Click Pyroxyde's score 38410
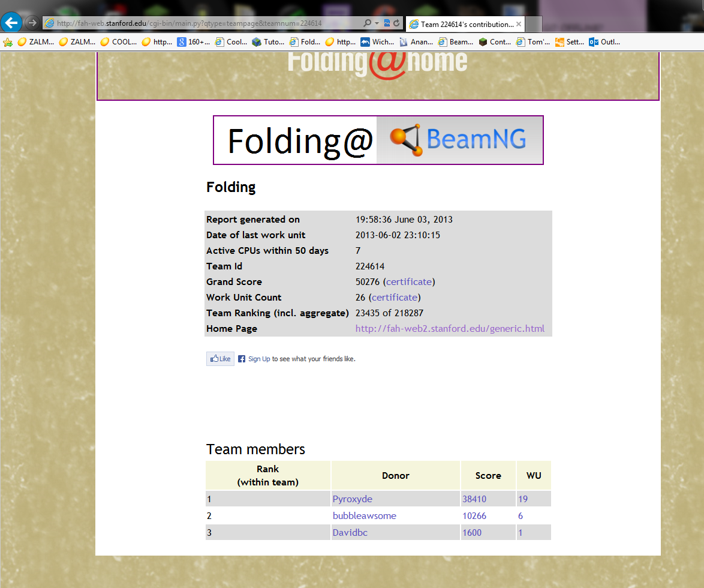The height and width of the screenshot is (588, 704). click(x=474, y=499)
